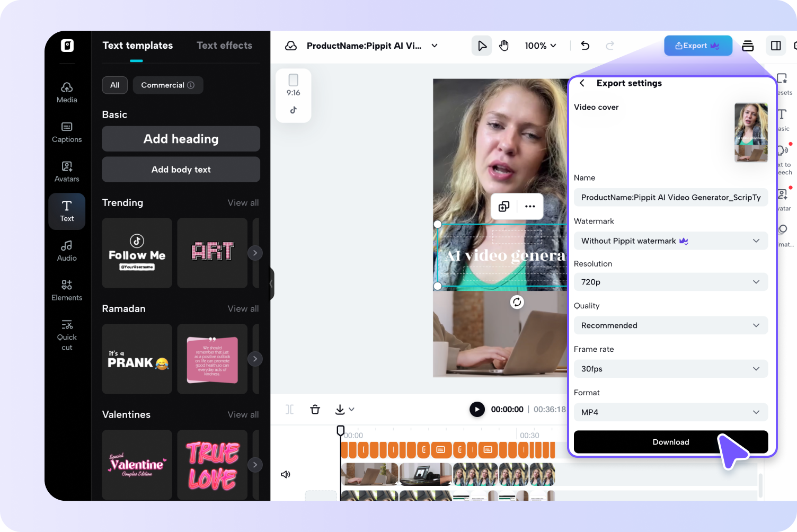Open the Avatars panel
797x532 pixels.
pyautogui.click(x=67, y=171)
